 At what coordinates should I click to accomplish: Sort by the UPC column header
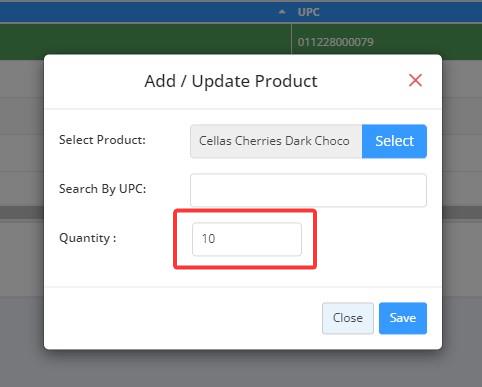[x=309, y=12]
